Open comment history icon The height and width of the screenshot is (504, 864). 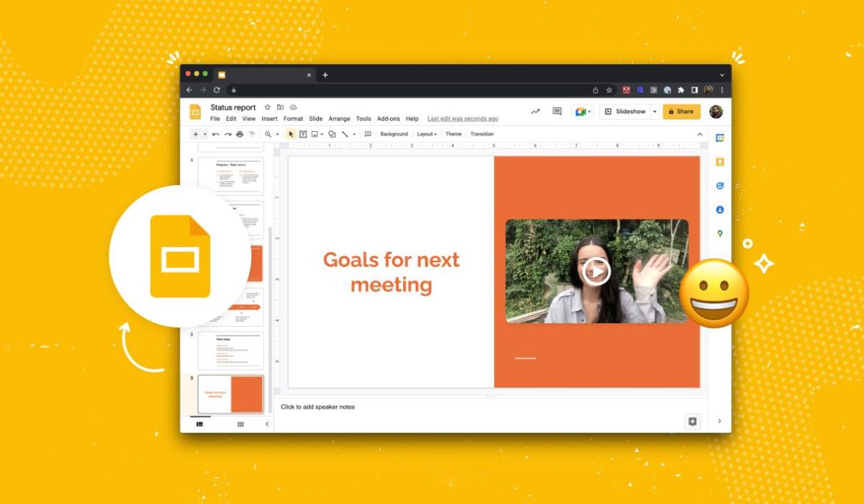point(557,112)
